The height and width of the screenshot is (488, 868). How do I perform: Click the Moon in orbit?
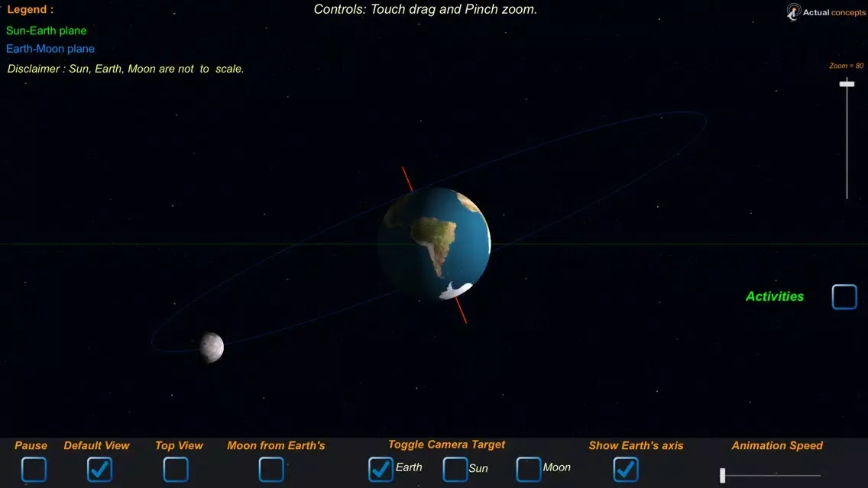212,347
